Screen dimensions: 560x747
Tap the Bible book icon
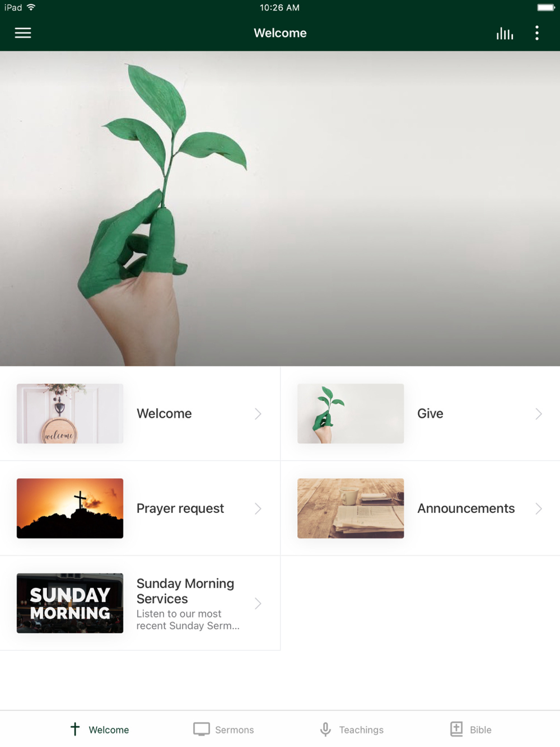456,729
